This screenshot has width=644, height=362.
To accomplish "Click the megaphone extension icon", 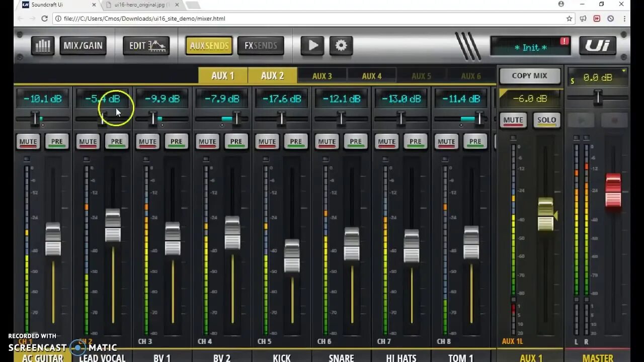I will click(583, 19).
